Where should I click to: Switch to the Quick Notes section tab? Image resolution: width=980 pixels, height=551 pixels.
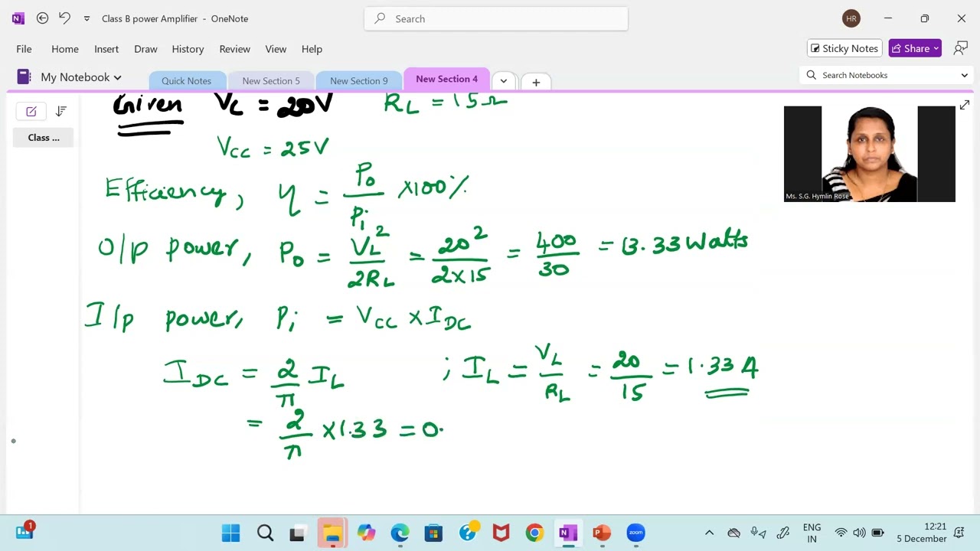point(186,81)
